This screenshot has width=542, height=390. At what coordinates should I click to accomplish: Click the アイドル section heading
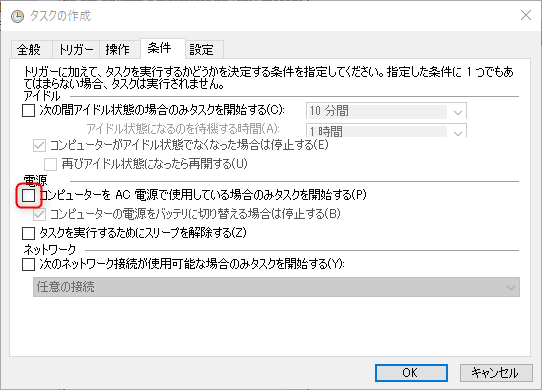coord(42,96)
